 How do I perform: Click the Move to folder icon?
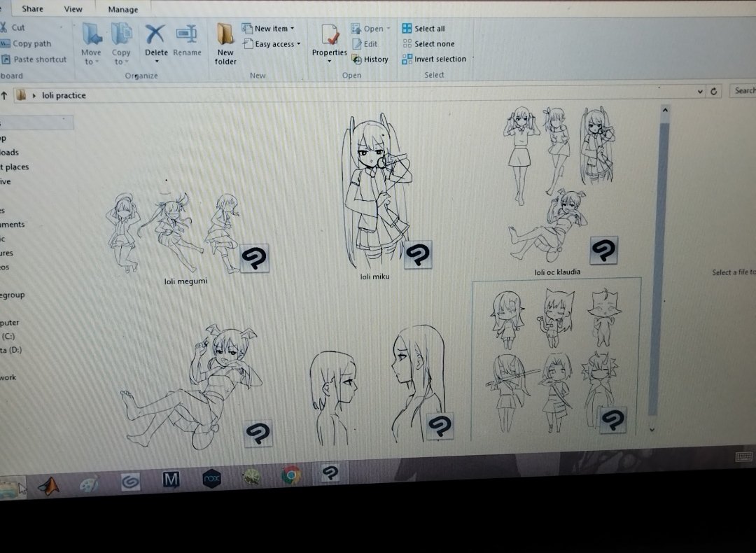92,34
